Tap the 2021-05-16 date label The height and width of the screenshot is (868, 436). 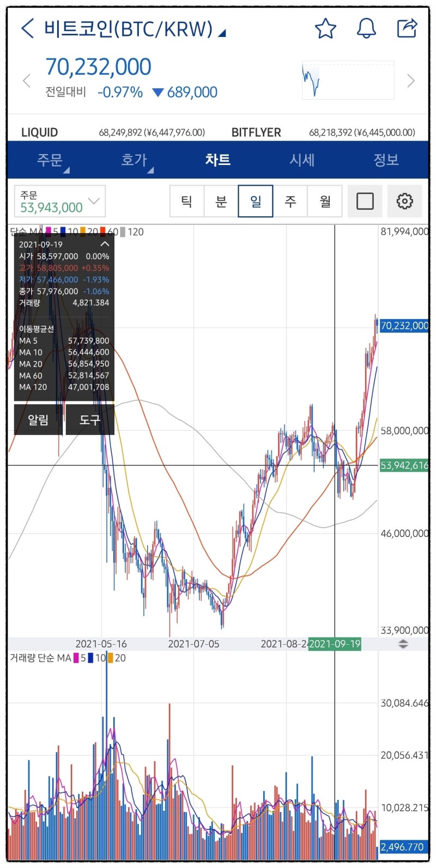(x=101, y=644)
